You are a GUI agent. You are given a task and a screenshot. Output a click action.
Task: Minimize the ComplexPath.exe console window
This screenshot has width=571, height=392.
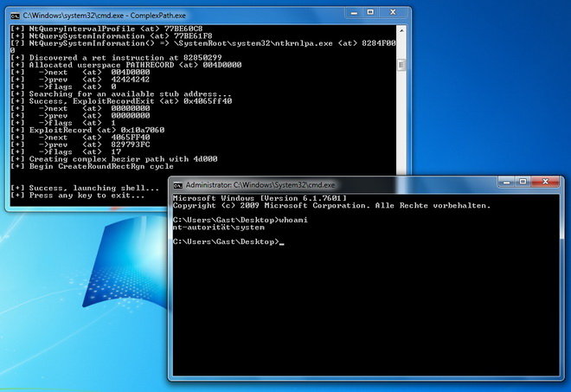coord(354,13)
